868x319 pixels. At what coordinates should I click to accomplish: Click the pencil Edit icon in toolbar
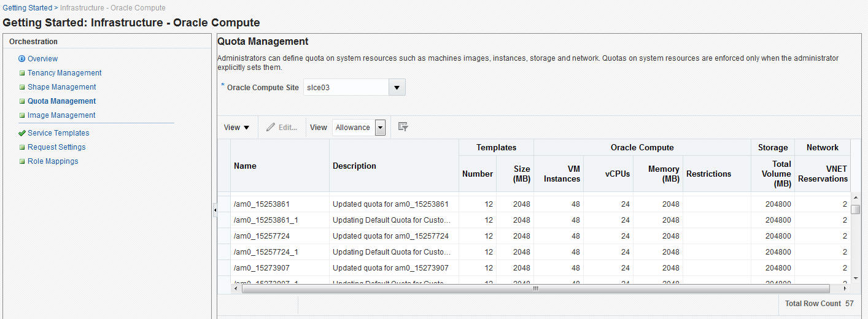tap(271, 128)
